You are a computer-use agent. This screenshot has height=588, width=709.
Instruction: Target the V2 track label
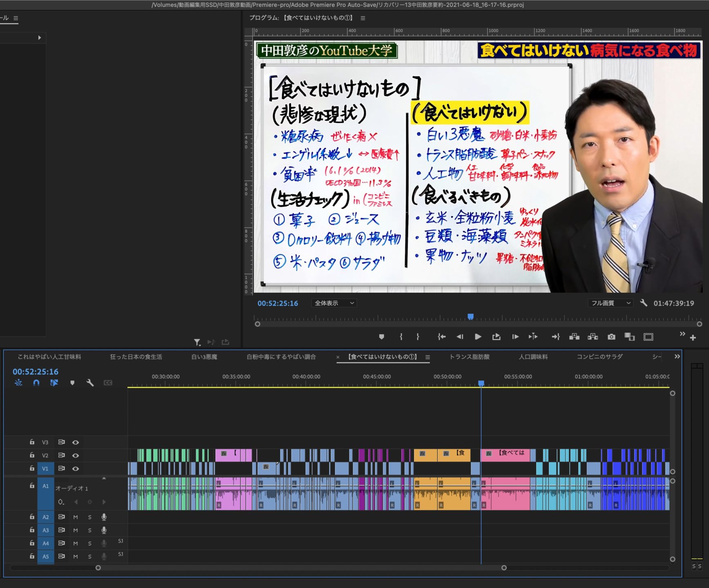click(x=45, y=455)
